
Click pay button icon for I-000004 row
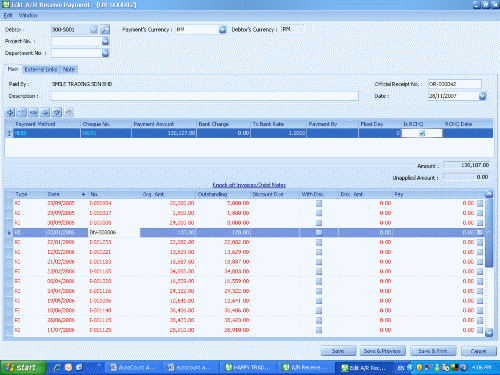480,203
